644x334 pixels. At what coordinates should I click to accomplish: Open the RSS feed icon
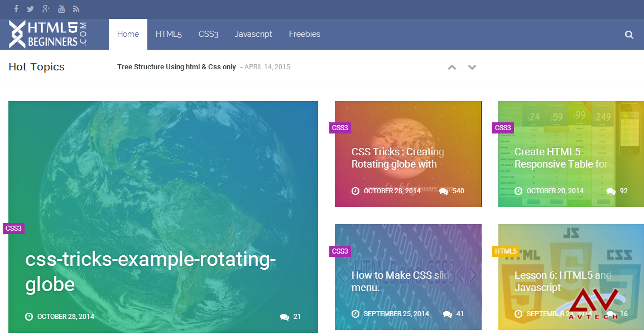(x=76, y=8)
